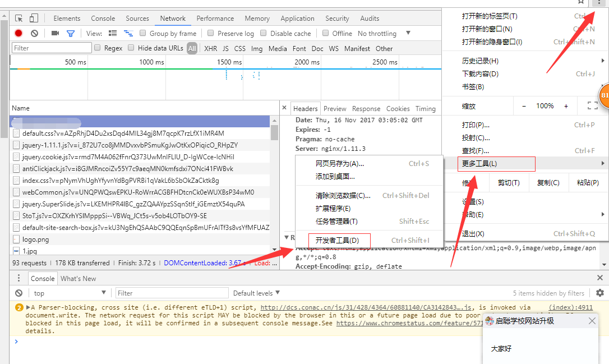Viewport: 609px width, 364px height.
Task: Check the Disable cache option
Action: (264, 33)
